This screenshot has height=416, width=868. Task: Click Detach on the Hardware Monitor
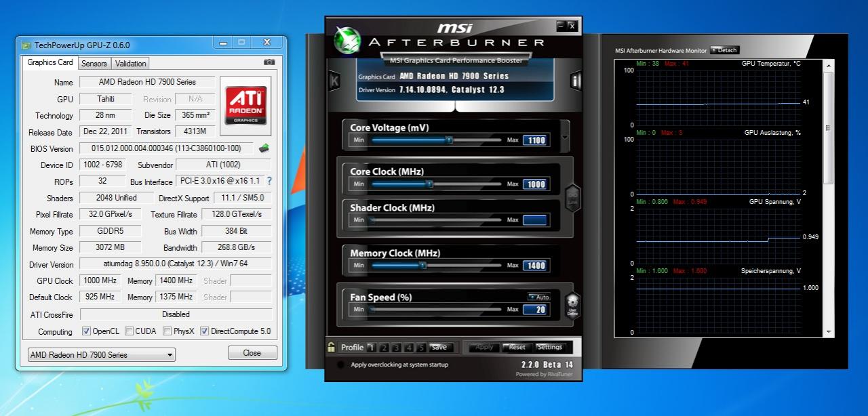point(724,50)
